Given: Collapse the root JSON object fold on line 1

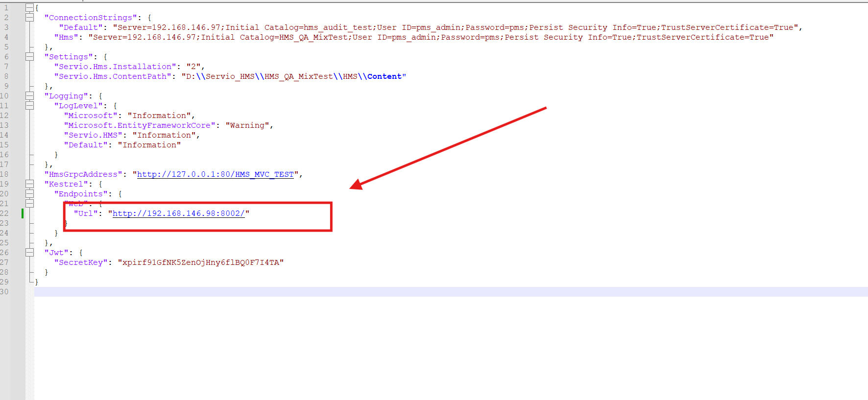Looking at the screenshot, I should point(29,8).
